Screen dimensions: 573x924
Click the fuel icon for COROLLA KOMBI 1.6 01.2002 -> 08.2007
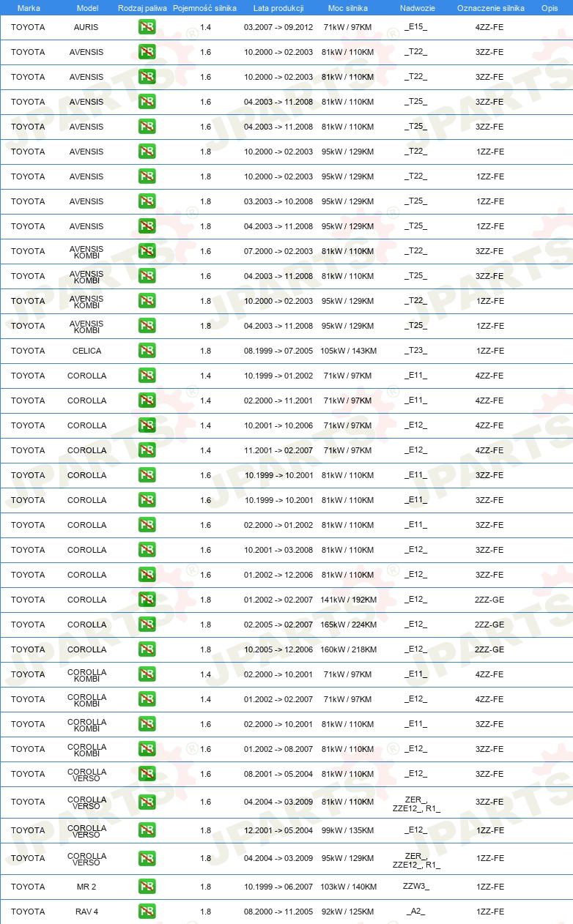pos(147,749)
